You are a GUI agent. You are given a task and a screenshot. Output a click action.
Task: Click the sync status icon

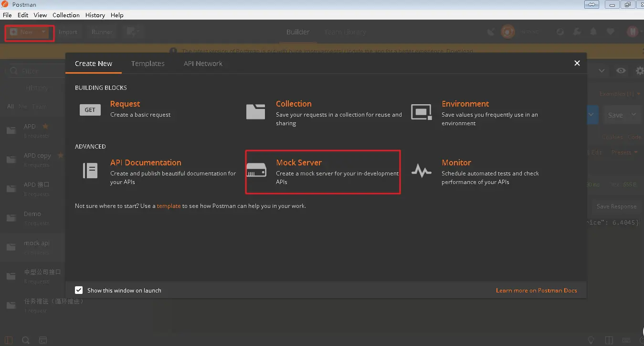508,32
